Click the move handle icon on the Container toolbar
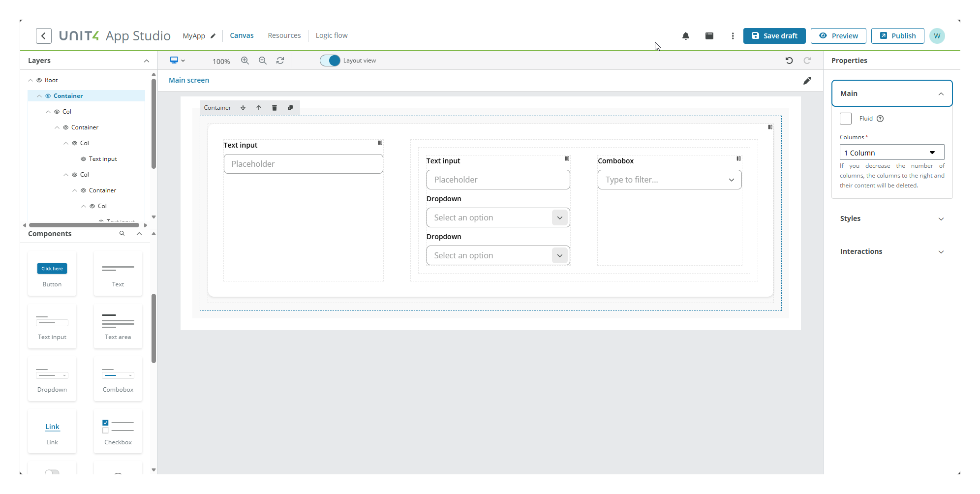This screenshot has width=980, height=494. pos(243,108)
